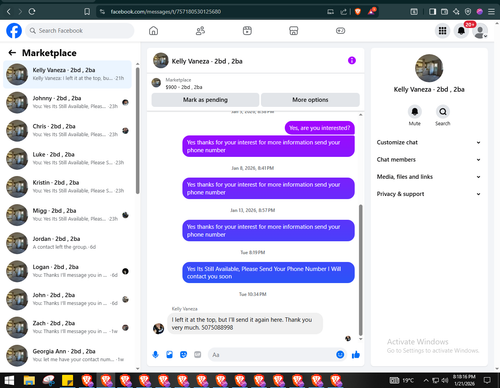Choose a GIF icon in composer
The width and height of the screenshot is (500, 388).
click(197, 355)
